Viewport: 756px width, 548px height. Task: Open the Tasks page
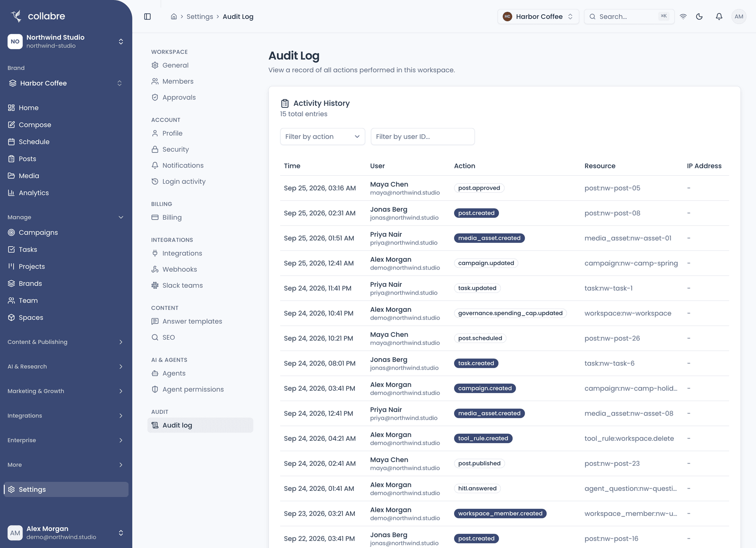[x=66, y=249]
